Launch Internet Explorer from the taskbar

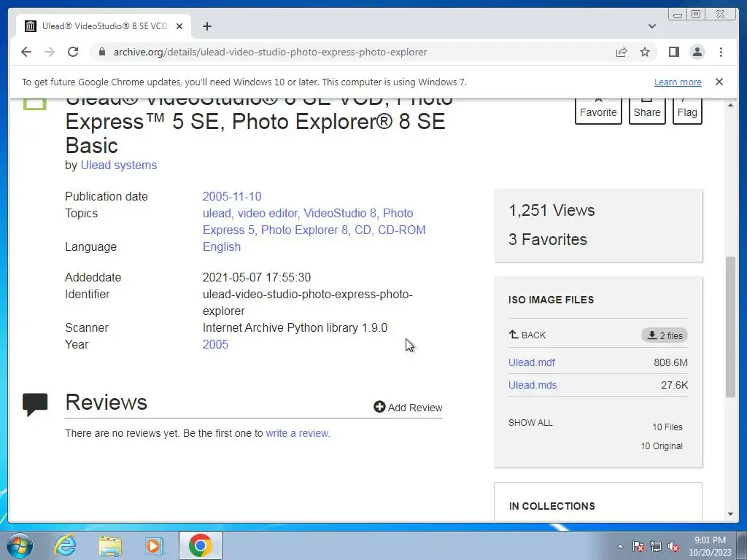coord(65,545)
